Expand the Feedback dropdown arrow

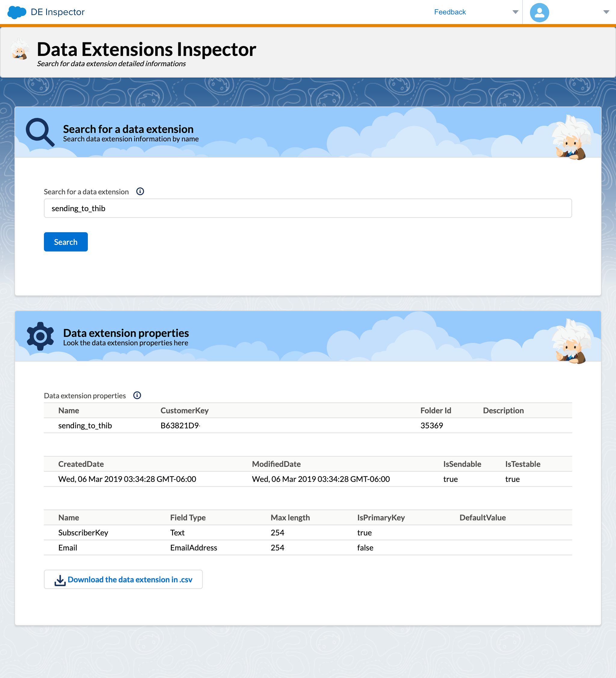click(x=515, y=12)
